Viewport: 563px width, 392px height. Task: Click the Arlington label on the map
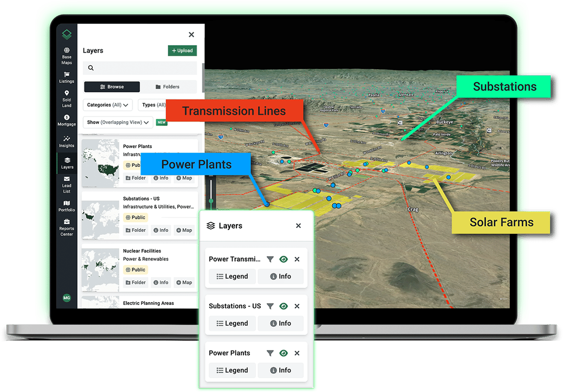(x=444, y=153)
